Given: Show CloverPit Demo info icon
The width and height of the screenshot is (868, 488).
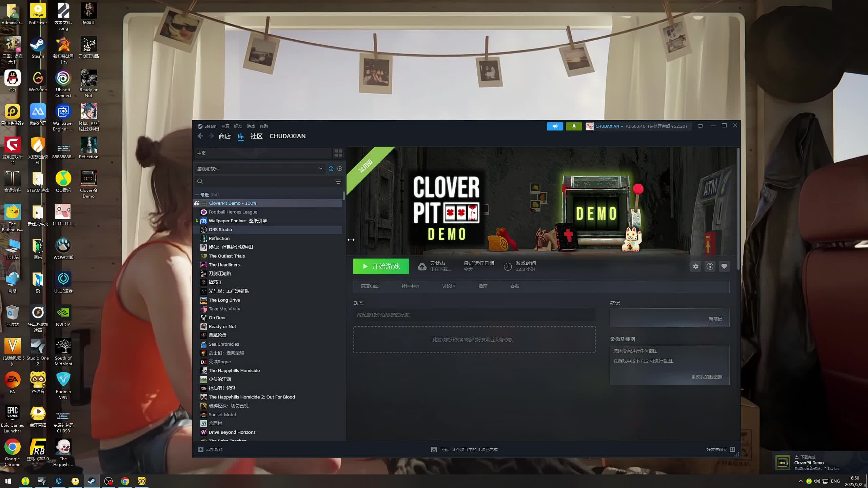Looking at the screenshot, I should coord(710,266).
